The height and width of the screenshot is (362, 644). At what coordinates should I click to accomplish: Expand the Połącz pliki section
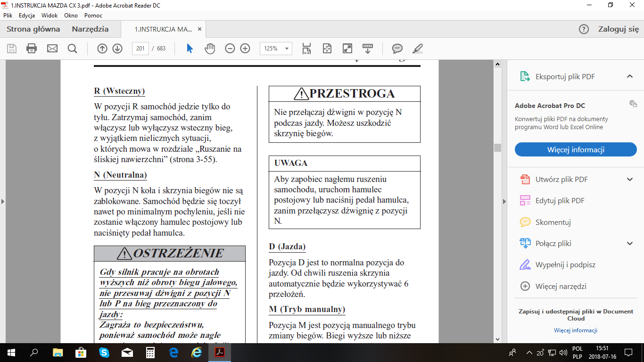629,243
